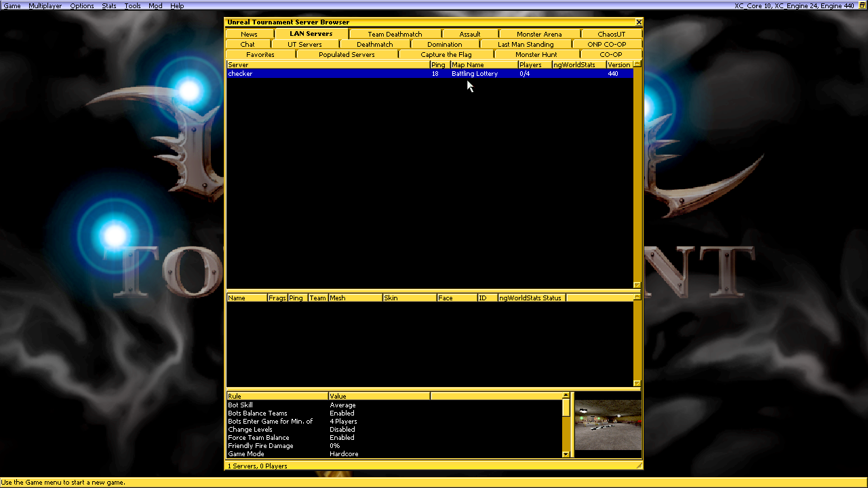This screenshot has height=488, width=868.
Task: Click the 'Bot Skill' rule row
Action: [394, 405]
